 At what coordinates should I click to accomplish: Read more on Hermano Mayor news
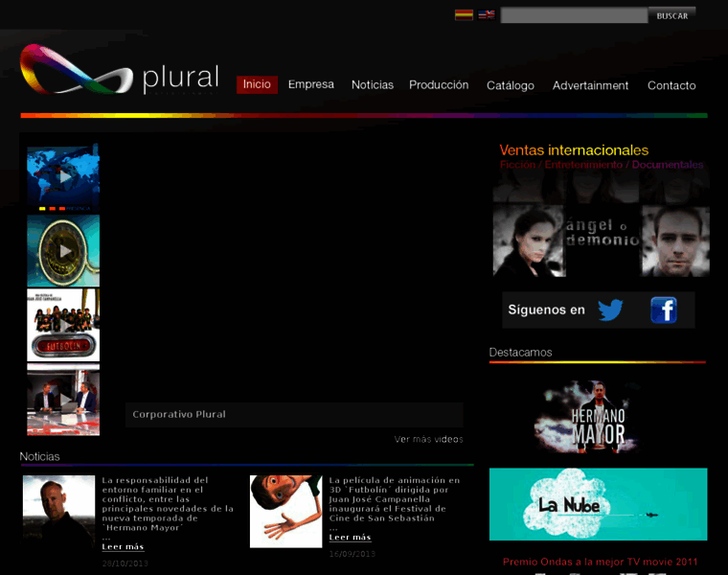click(123, 547)
